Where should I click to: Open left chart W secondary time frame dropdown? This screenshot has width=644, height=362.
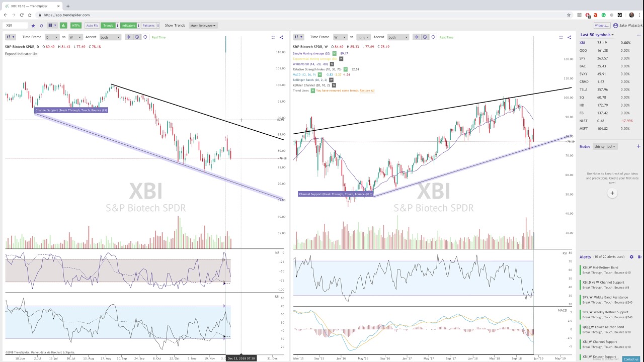tap(75, 37)
